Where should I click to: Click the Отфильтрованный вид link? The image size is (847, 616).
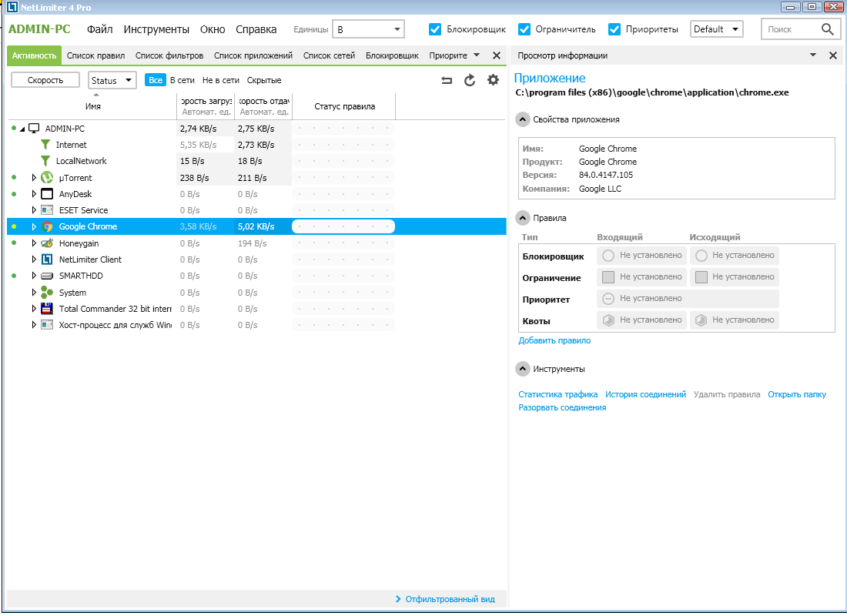[450, 599]
